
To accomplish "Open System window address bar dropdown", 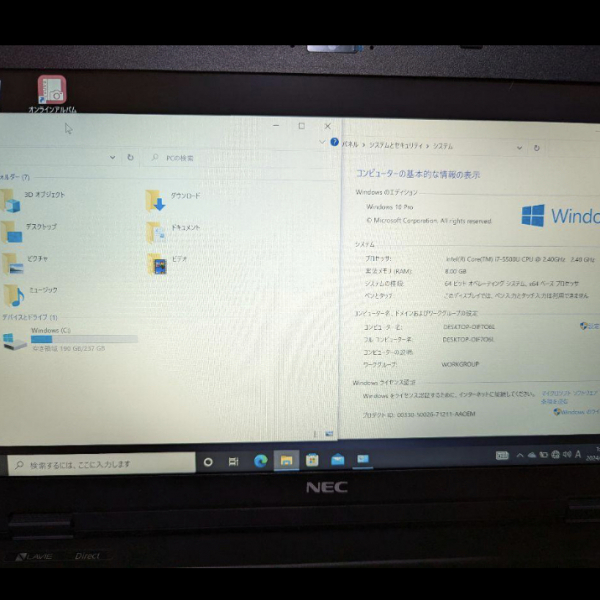I will point(519,148).
